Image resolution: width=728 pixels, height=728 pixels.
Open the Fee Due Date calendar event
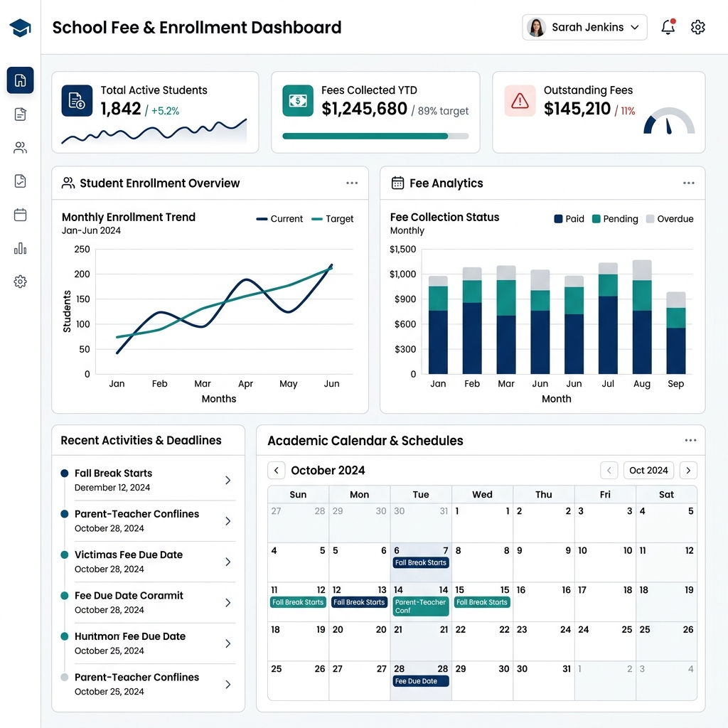[x=421, y=681]
